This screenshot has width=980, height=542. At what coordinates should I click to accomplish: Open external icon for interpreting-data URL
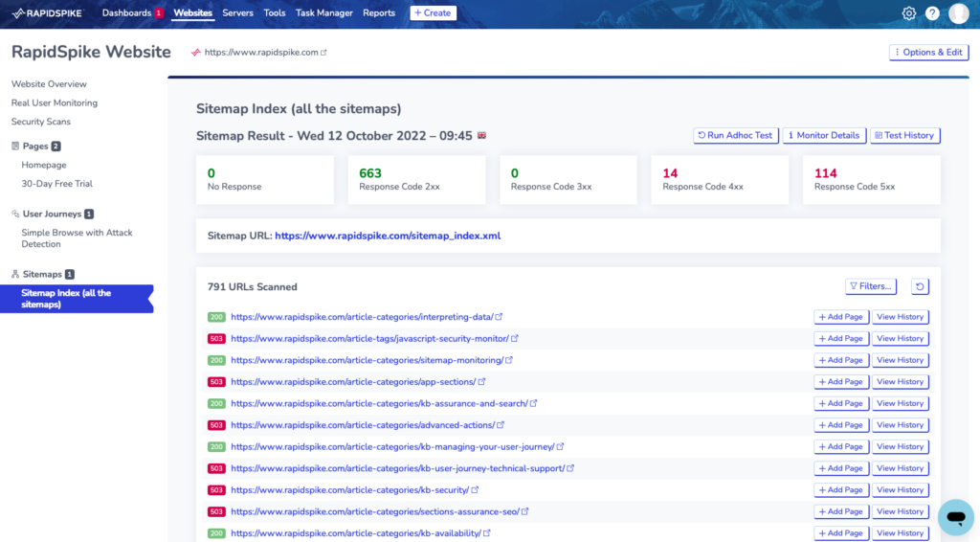(x=499, y=317)
